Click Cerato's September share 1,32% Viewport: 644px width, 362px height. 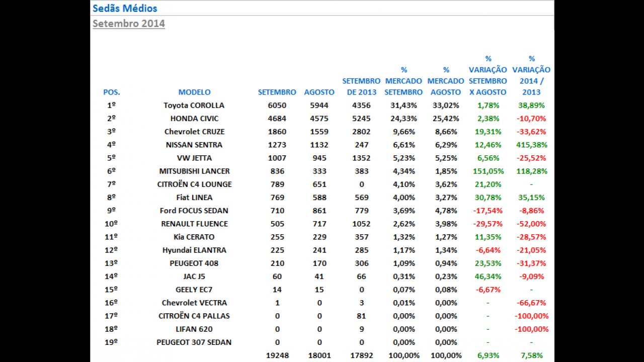point(404,236)
